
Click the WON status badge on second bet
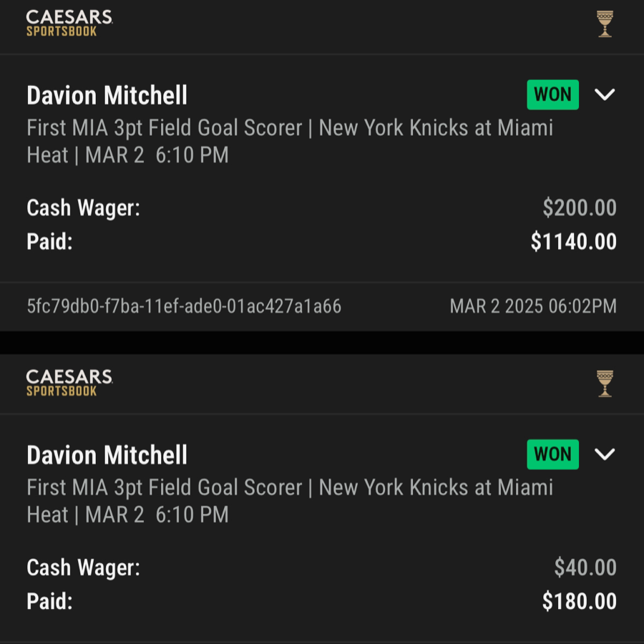552,454
